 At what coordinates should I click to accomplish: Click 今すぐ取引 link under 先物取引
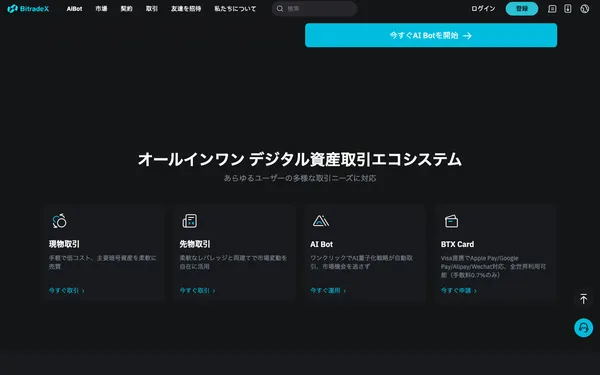[x=197, y=290]
